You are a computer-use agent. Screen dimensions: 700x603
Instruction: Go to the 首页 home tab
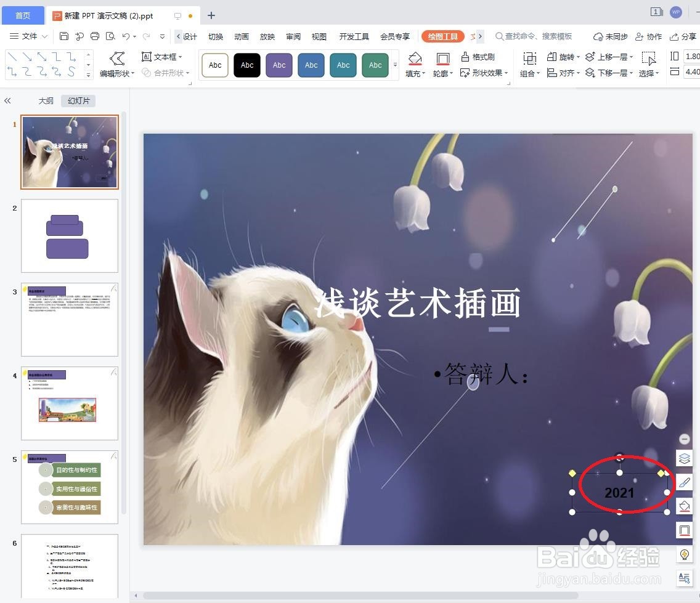point(23,15)
